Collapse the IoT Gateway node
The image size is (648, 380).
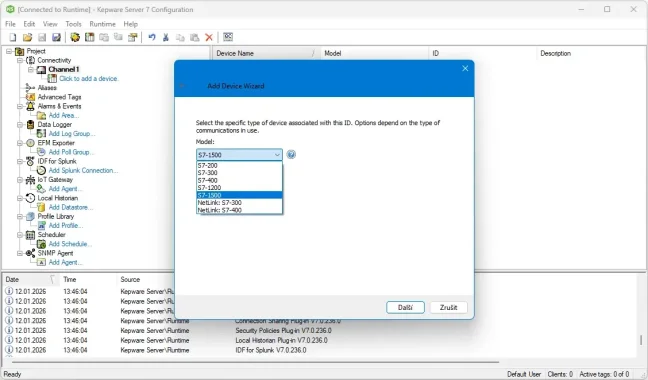click(x=20, y=180)
